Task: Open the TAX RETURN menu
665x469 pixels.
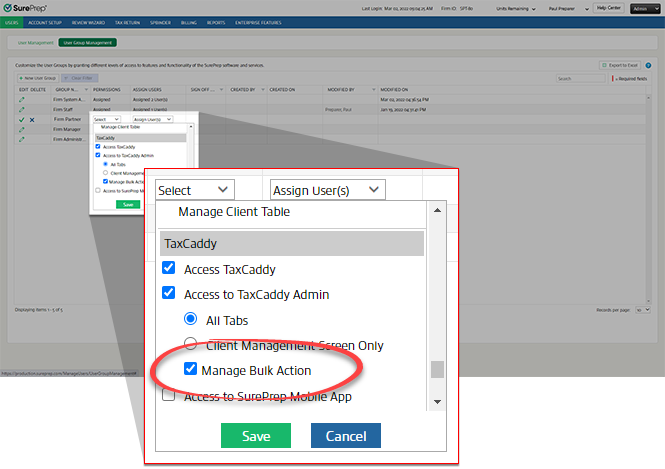Action: (x=127, y=22)
